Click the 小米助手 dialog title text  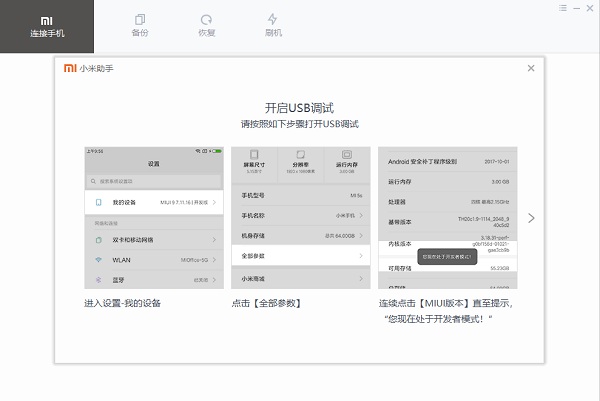[x=96, y=68]
